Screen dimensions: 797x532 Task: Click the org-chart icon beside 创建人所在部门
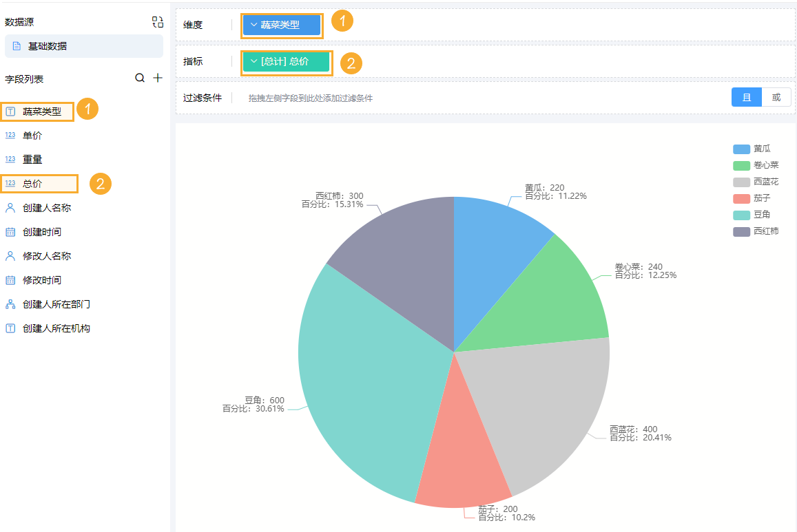[10, 304]
